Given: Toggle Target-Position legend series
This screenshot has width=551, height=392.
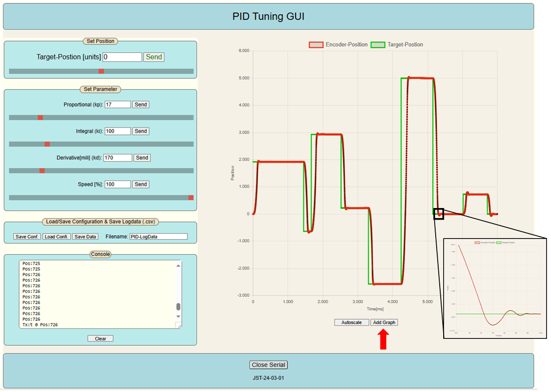Looking at the screenshot, I should pyautogui.click(x=397, y=45).
